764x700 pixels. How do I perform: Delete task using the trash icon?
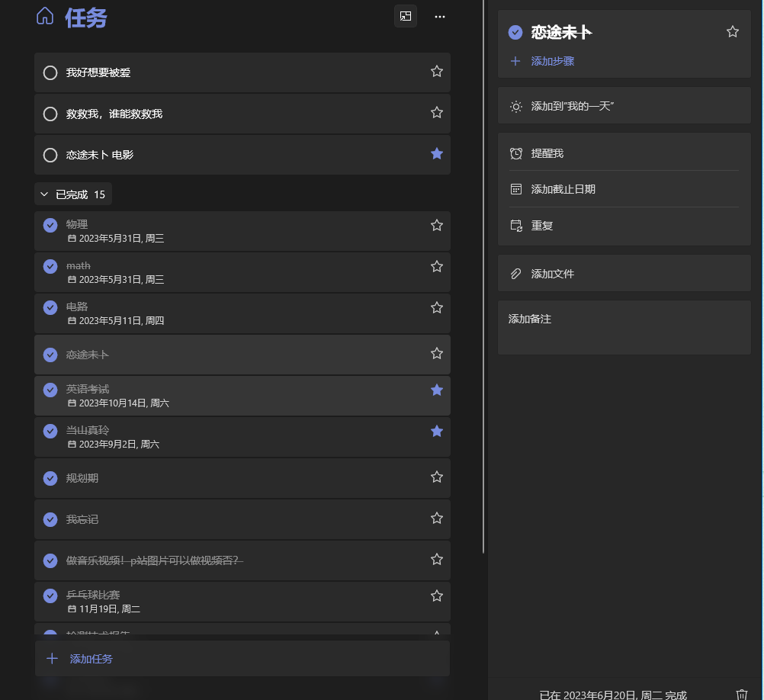(742, 694)
